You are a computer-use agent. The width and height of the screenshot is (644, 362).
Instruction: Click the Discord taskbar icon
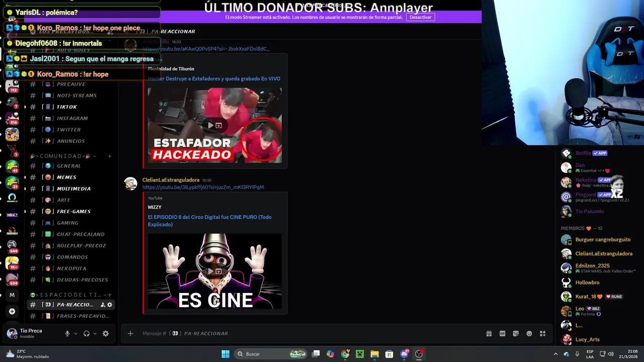[x=404, y=354]
